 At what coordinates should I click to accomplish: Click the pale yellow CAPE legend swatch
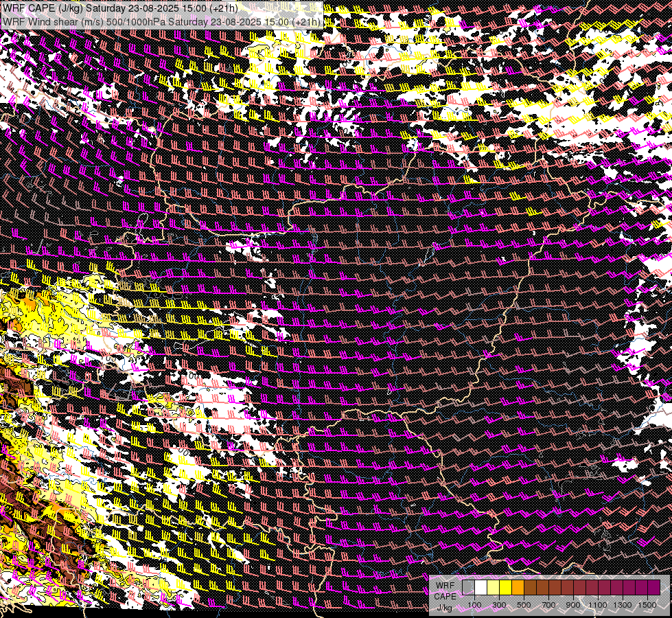coord(494,588)
